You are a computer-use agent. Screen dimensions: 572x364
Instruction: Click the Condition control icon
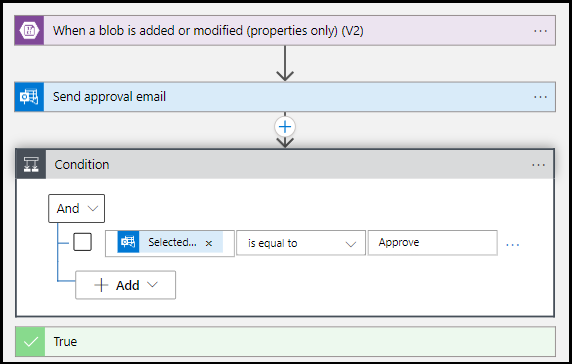[x=31, y=164]
